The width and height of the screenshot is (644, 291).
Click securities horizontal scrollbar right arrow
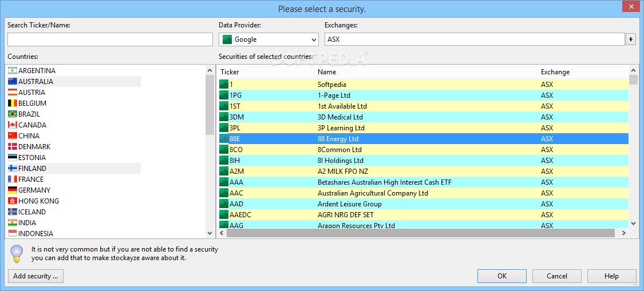(x=623, y=233)
